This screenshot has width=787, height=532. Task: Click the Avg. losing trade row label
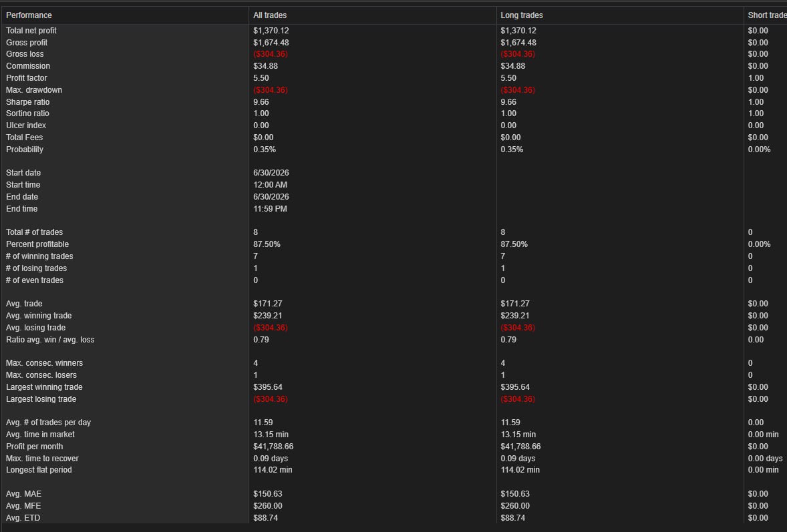35,328
